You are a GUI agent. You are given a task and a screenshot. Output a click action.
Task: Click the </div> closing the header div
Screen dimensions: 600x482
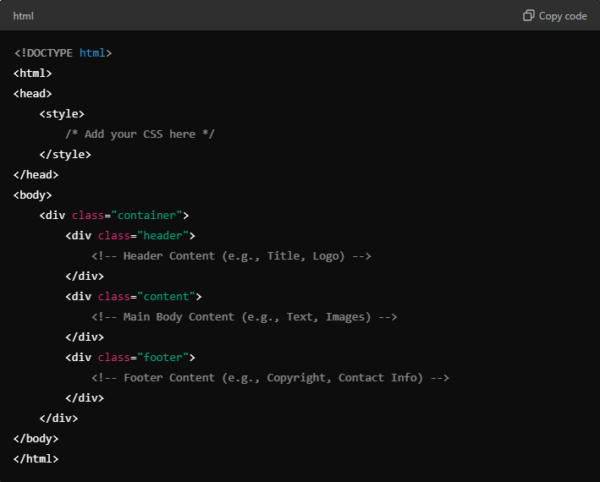[x=85, y=276]
